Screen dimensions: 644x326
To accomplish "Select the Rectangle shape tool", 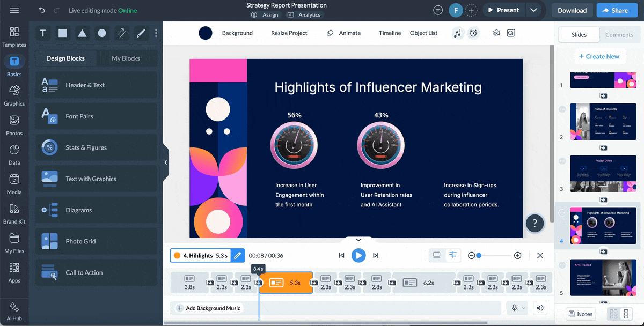I will point(62,33).
